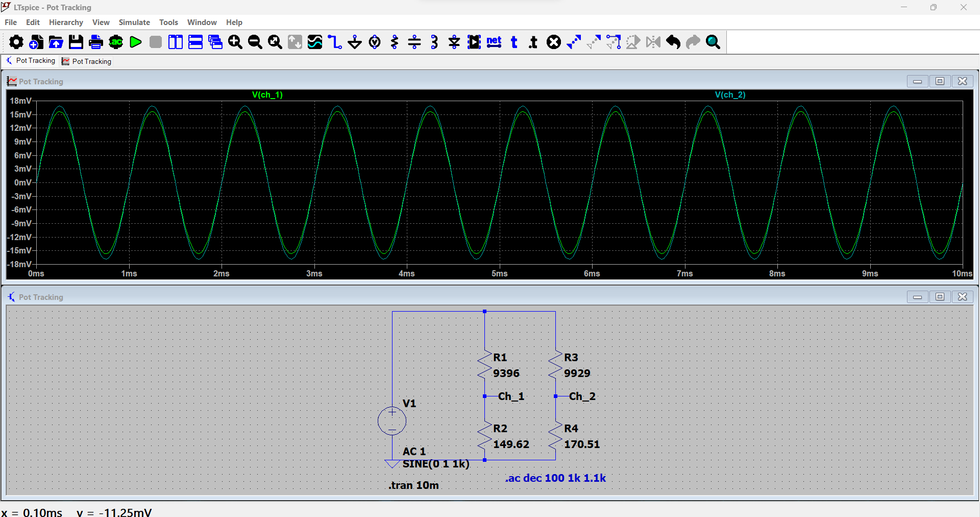980x517 pixels.
Task: Select the Ground symbol tool
Action: [355, 42]
